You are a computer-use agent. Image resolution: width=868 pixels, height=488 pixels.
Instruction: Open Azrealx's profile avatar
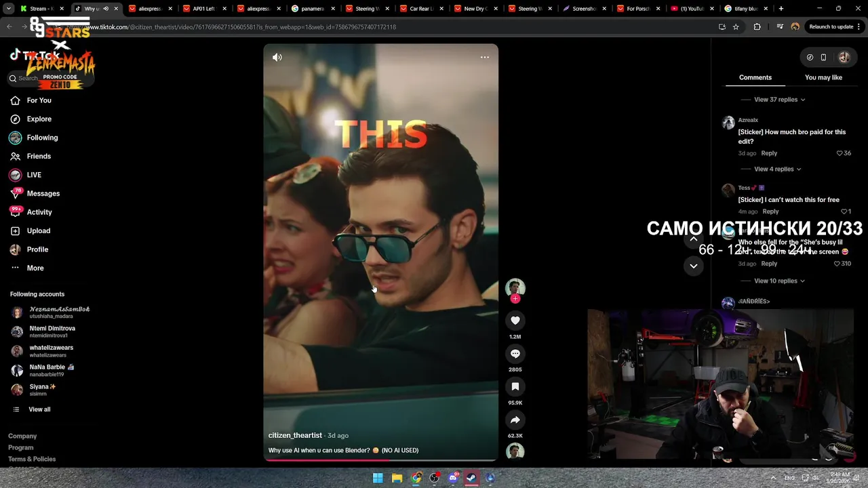pos(728,123)
